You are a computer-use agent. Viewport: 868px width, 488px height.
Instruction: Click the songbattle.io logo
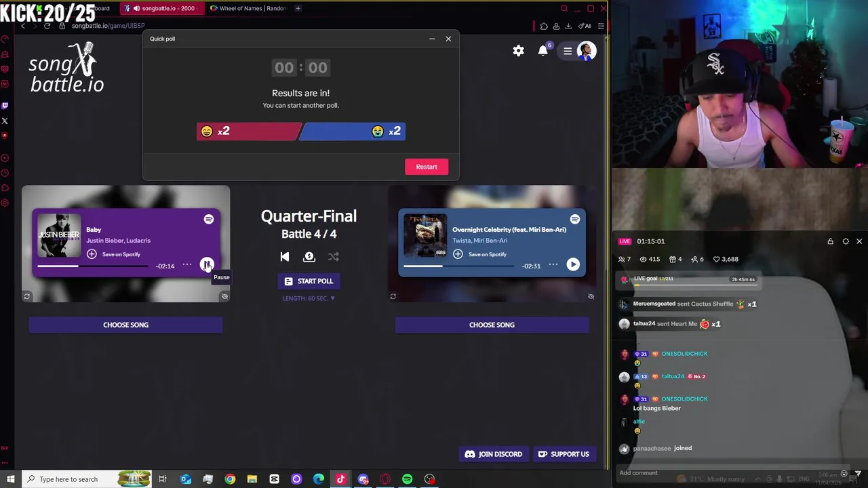coord(66,67)
